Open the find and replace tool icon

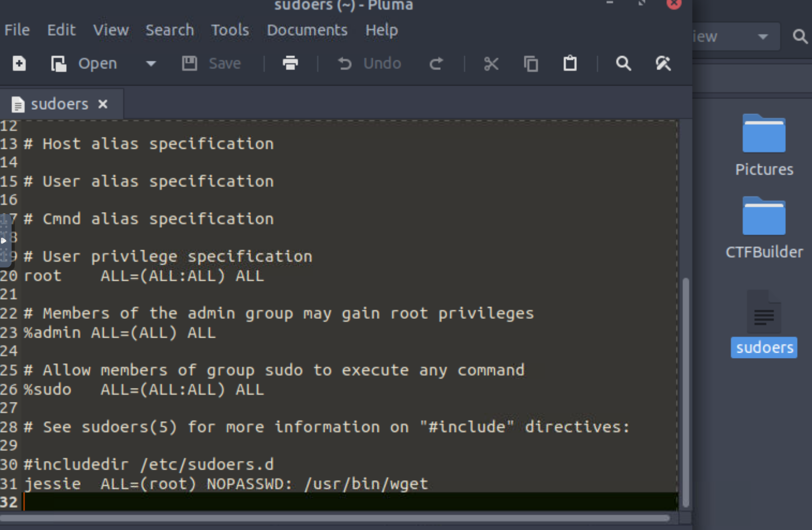(x=663, y=63)
